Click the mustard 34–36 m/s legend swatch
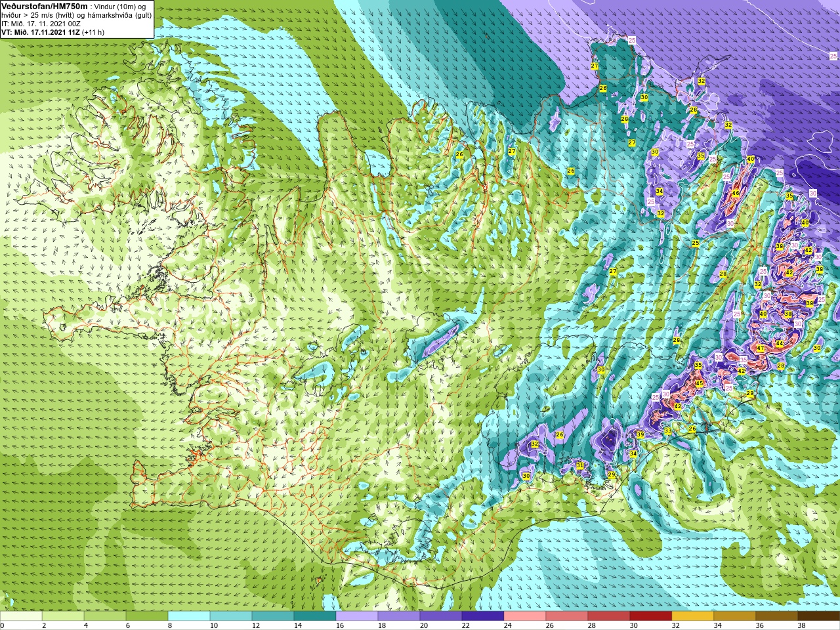The width and height of the screenshot is (840, 630). click(x=735, y=616)
